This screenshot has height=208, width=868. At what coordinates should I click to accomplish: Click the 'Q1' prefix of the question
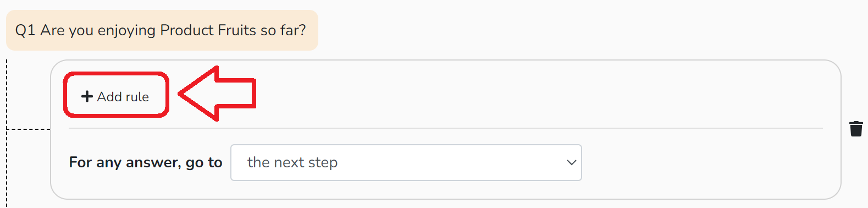coord(25,30)
